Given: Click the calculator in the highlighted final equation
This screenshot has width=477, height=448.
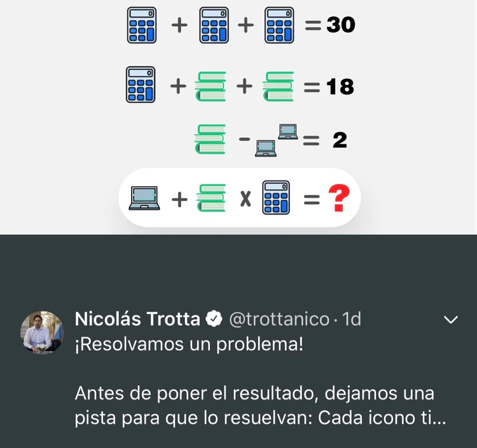Looking at the screenshot, I should coord(277,198).
